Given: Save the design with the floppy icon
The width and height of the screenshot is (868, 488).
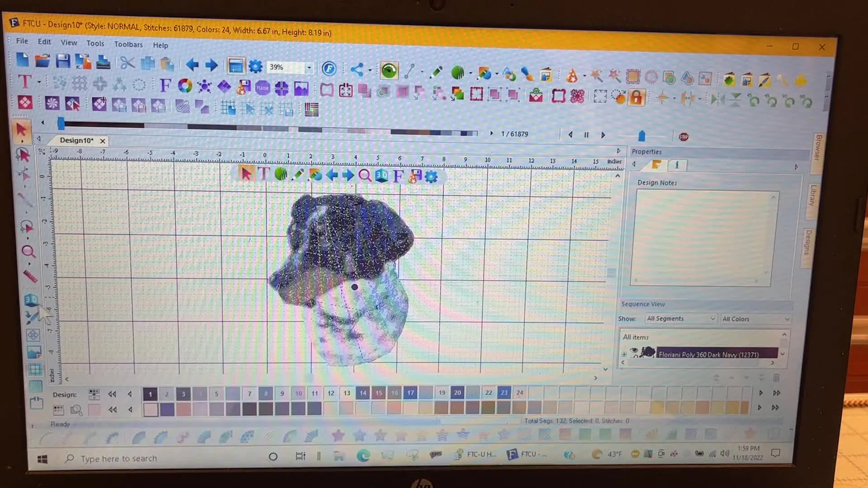Looking at the screenshot, I should pyautogui.click(x=63, y=61).
